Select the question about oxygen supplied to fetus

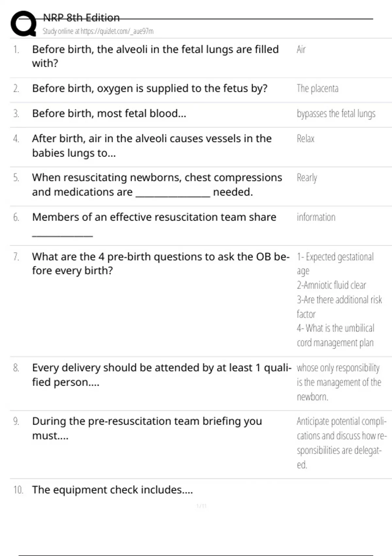(150, 88)
